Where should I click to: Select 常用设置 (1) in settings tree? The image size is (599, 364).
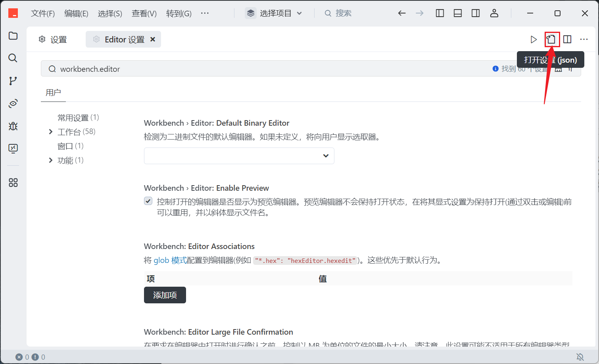(78, 118)
